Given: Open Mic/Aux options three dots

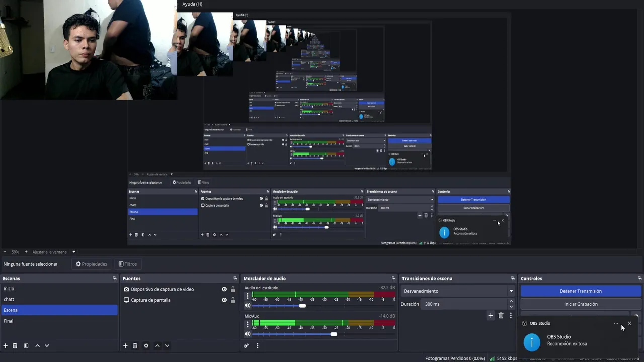Looking at the screenshot, I should (x=247, y=324).
